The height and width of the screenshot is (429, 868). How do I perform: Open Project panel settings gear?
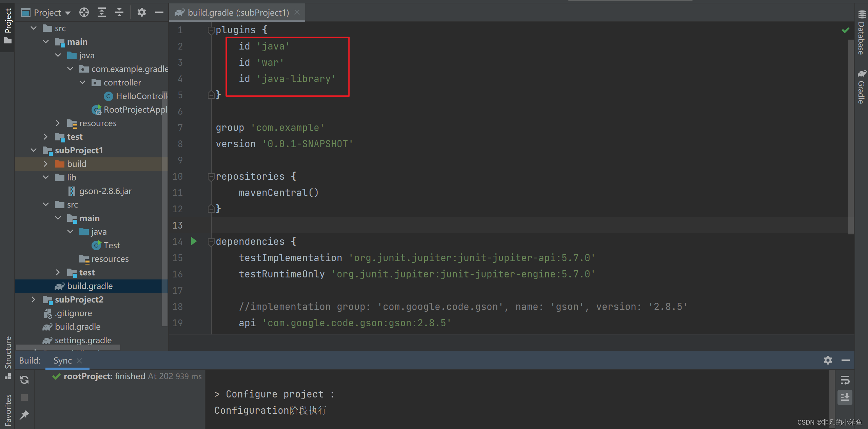(x=141, y=13)
